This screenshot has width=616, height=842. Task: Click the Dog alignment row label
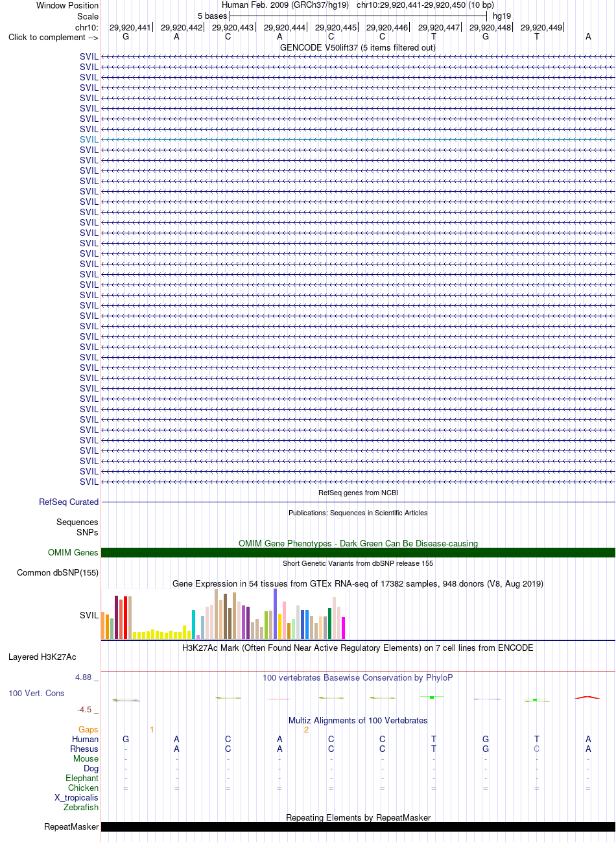pos(91,768)
